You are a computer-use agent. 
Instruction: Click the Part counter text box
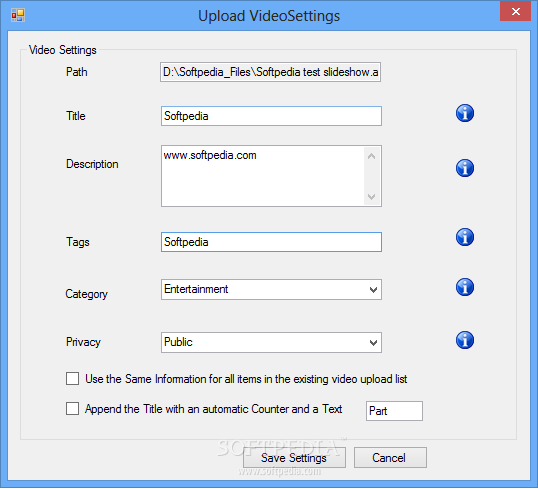tap(394, 411)
